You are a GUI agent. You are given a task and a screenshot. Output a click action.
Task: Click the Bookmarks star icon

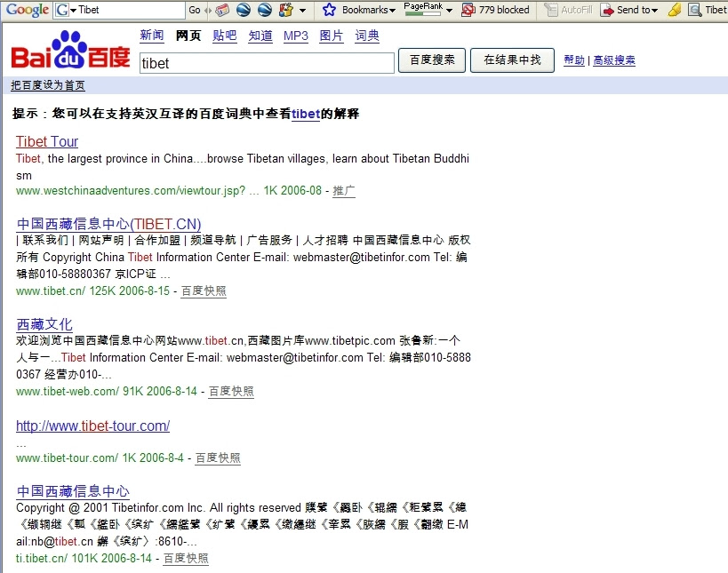pos(329,10)
